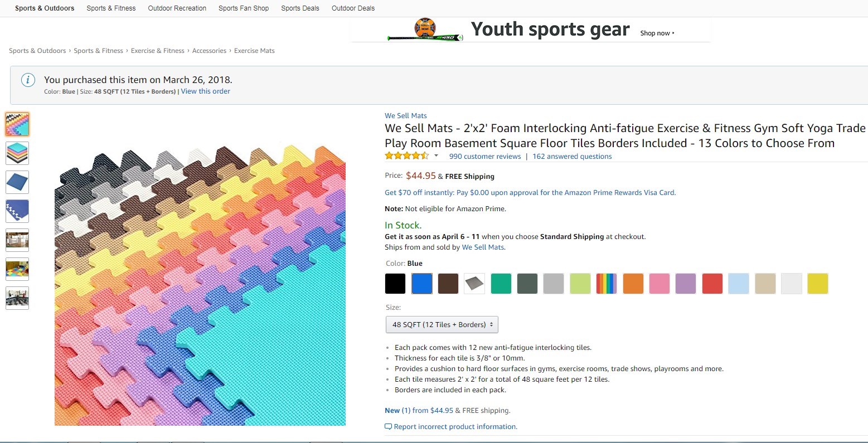Open 990 customer reviews link
The width and height of the screenshot is (868, 443).
[x=485, y=157]
